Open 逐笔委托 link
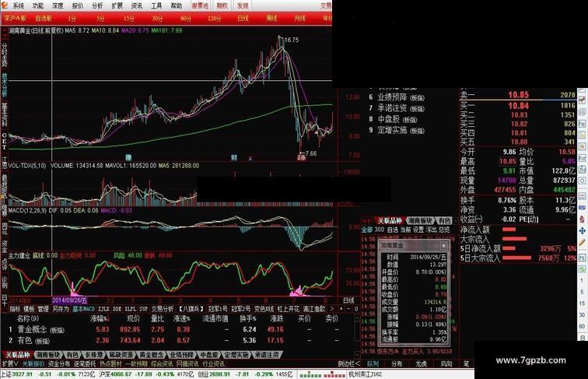588x379 pixels. coord(85,363)
